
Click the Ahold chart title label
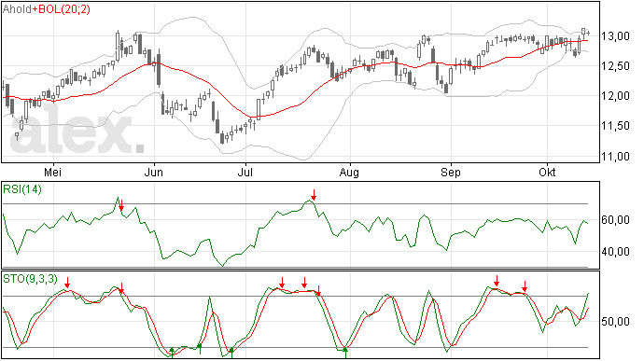[17, 9]
